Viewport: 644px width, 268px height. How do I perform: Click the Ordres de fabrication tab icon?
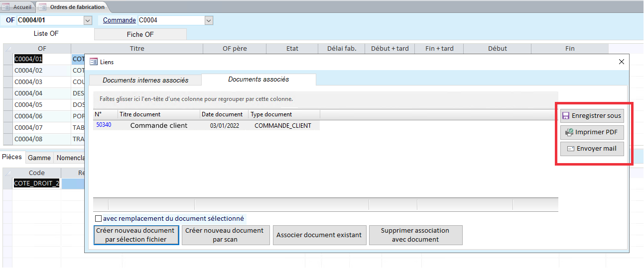pos(43,7)
